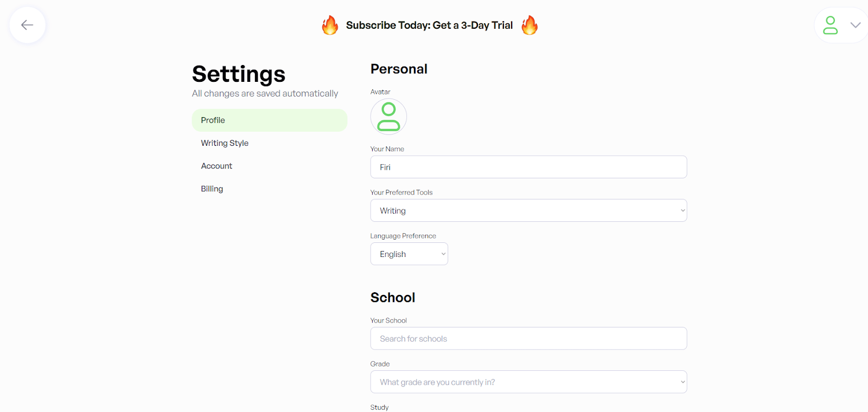The image size is (868, 412).
Task: Click the Writing value in Preferred Tools
Action: 393,210
